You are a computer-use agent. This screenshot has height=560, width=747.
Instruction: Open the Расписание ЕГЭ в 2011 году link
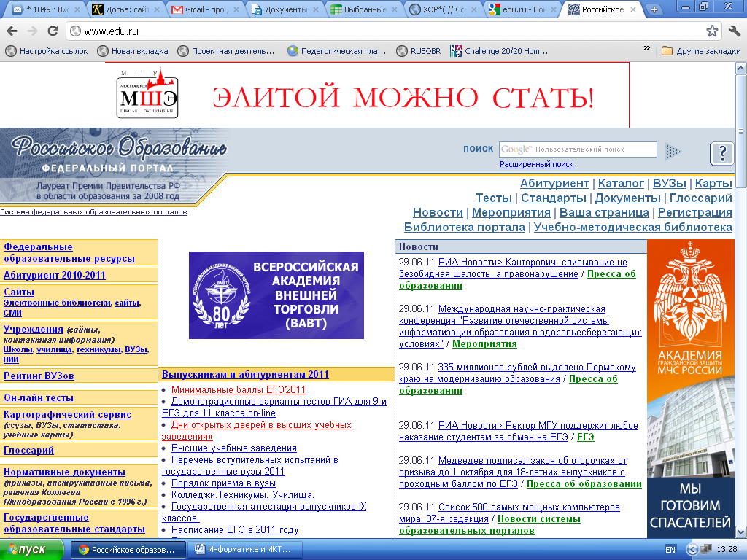(235, 529)
